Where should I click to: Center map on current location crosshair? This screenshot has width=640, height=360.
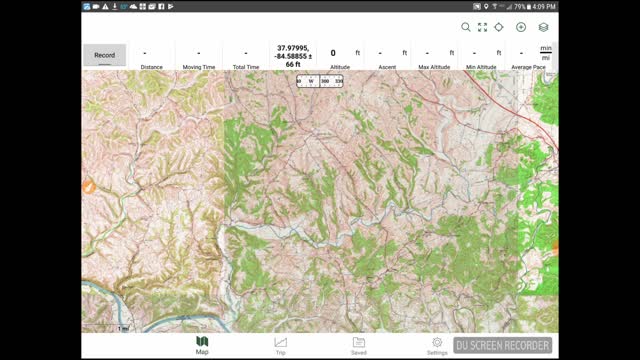[499, 27]
